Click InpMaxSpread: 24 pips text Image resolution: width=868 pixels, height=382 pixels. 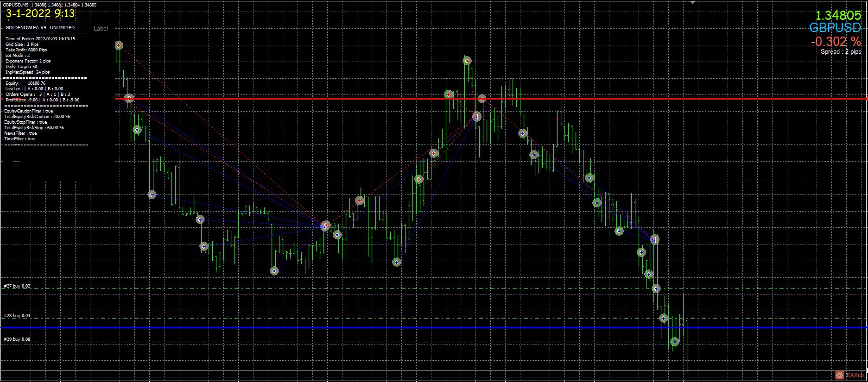coord(28,72)
